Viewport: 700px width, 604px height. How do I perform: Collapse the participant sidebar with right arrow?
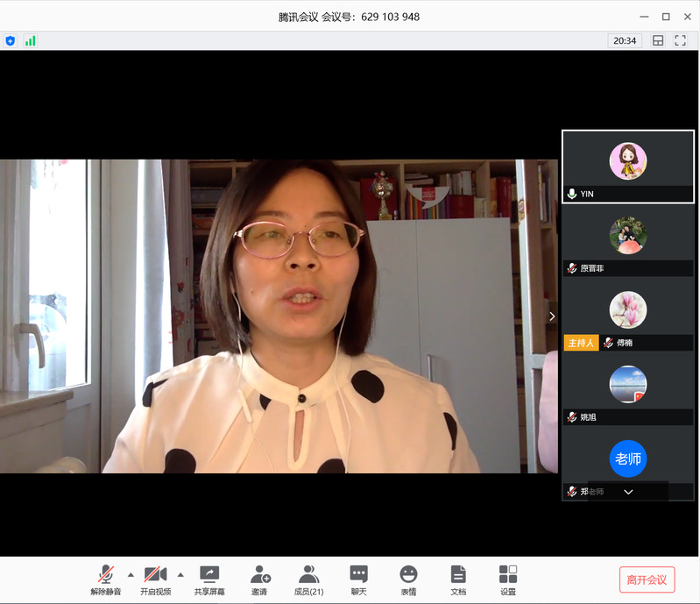tap(552, 316)
